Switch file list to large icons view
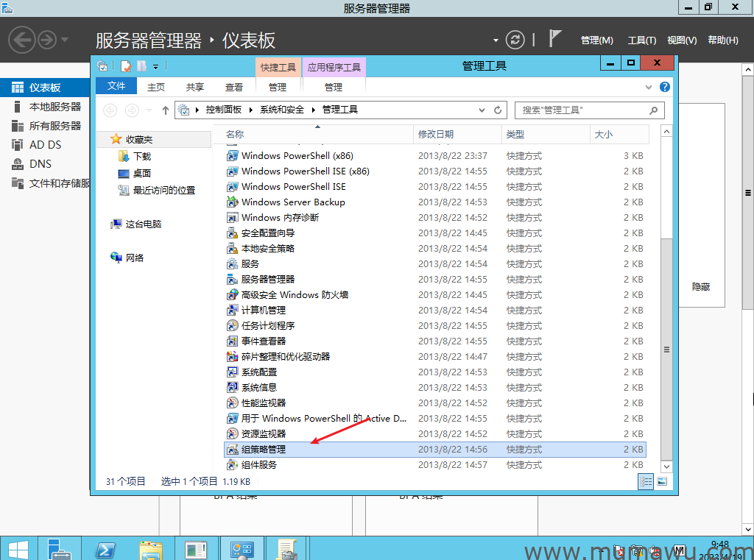The width and height of the screenshot is (754, 560). click(x=662, y=482)
